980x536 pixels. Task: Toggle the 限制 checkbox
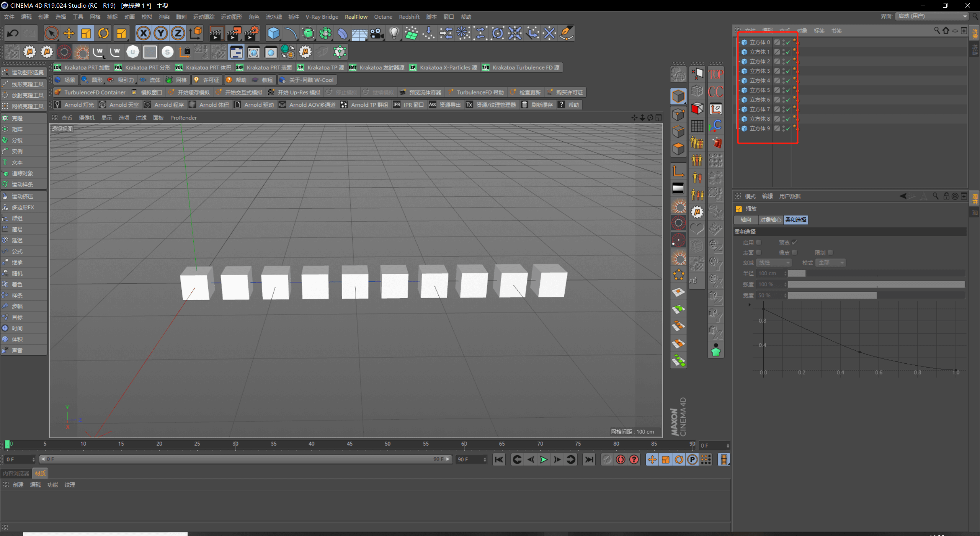point(830,252)
